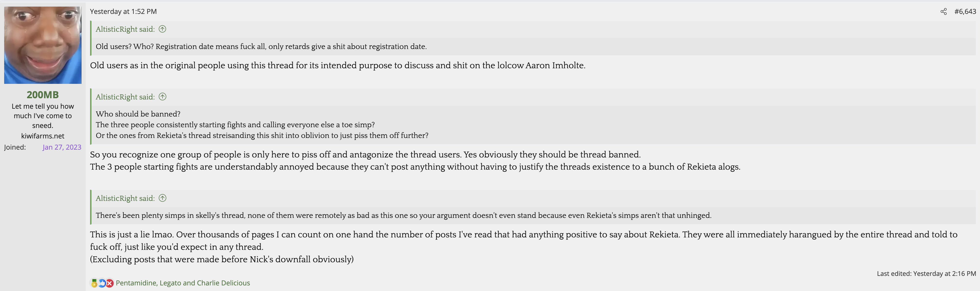Image resolution: width=980 pixels, height=291 pixels.
Task: Open the 200MB username profile link
Action: click(43, 95)
